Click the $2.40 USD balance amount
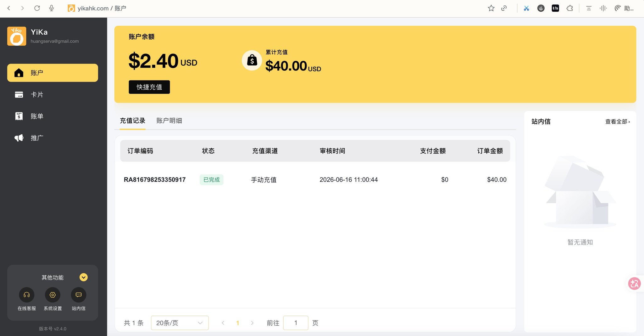 pos(163,61)
